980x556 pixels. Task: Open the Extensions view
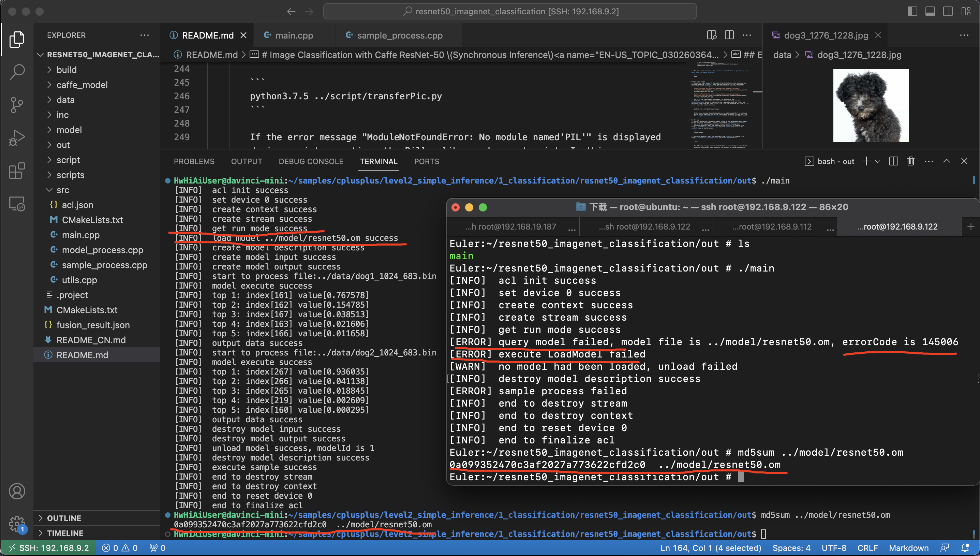pos(17,171)
